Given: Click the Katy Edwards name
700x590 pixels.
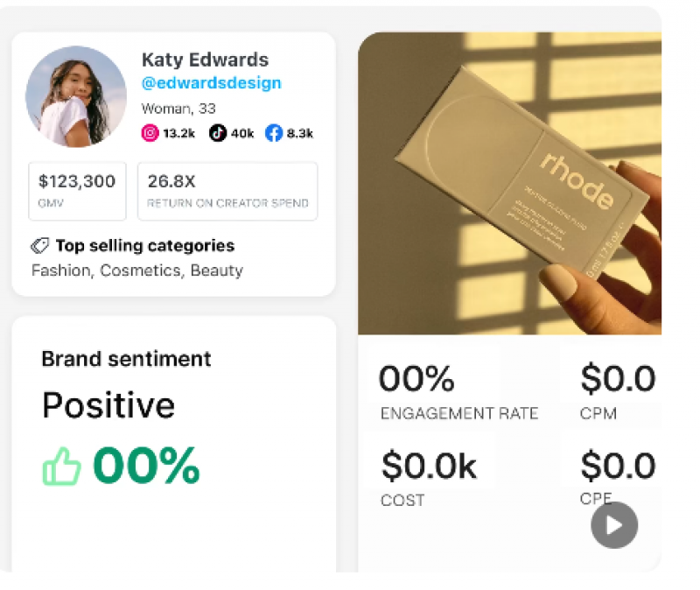Looking at the screenshot, I should click(x=205, y=60).
